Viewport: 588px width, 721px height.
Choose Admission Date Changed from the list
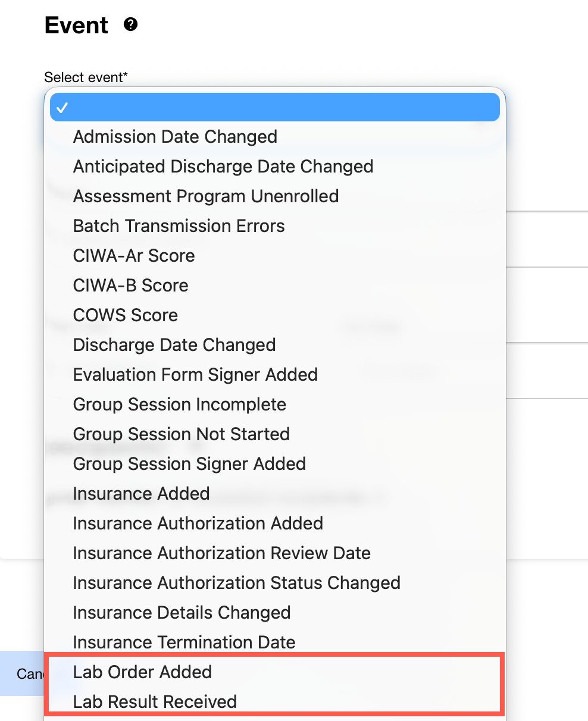click(175, 137)
